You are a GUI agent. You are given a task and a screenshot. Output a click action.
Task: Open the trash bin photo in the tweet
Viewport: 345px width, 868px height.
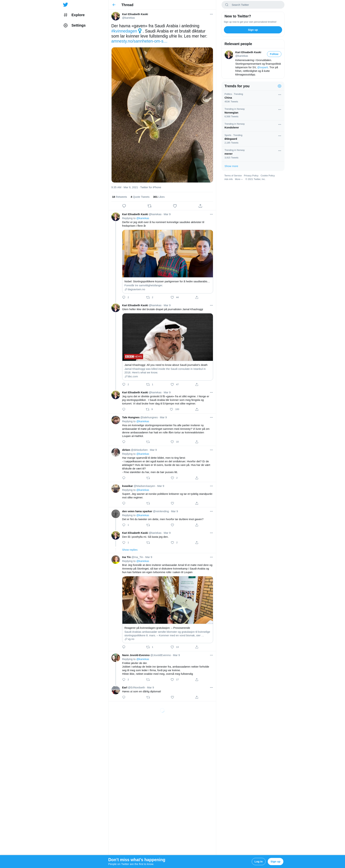pos(162,115)
